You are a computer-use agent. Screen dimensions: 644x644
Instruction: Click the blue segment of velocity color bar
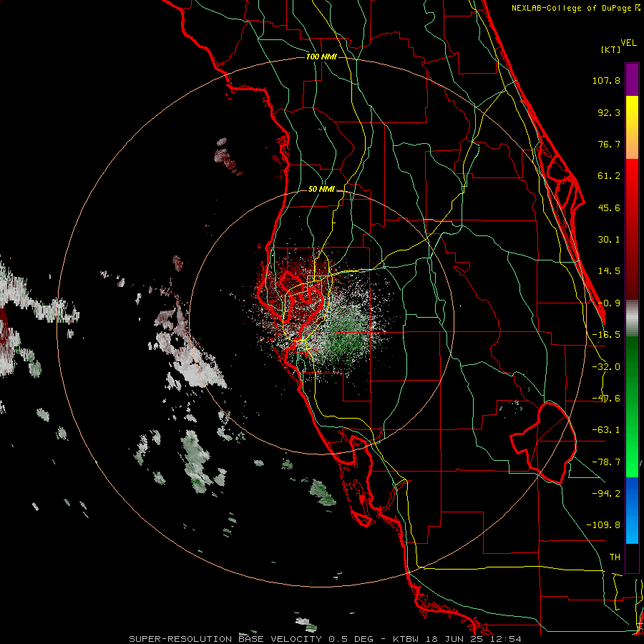coord(632,510)
